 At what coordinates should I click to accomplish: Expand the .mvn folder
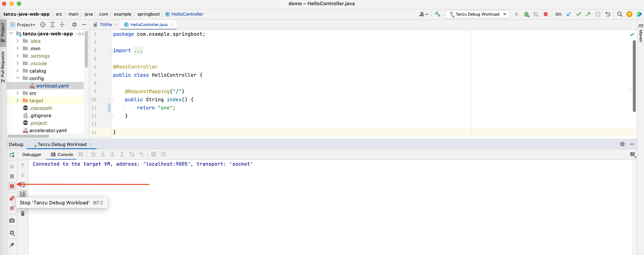click(x=17, y=48)
